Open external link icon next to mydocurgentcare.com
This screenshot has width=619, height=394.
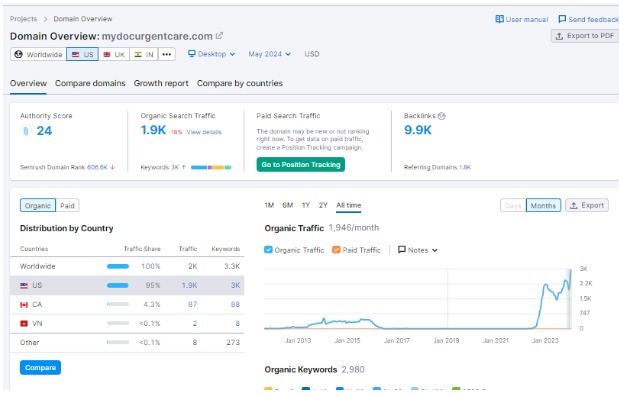point(219,36)
